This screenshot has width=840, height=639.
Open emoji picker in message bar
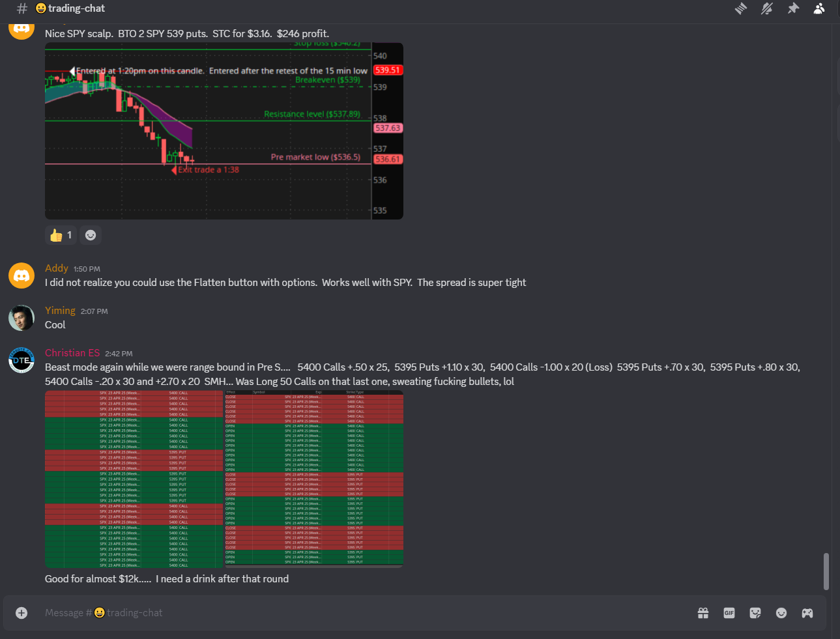coord(781,613)
